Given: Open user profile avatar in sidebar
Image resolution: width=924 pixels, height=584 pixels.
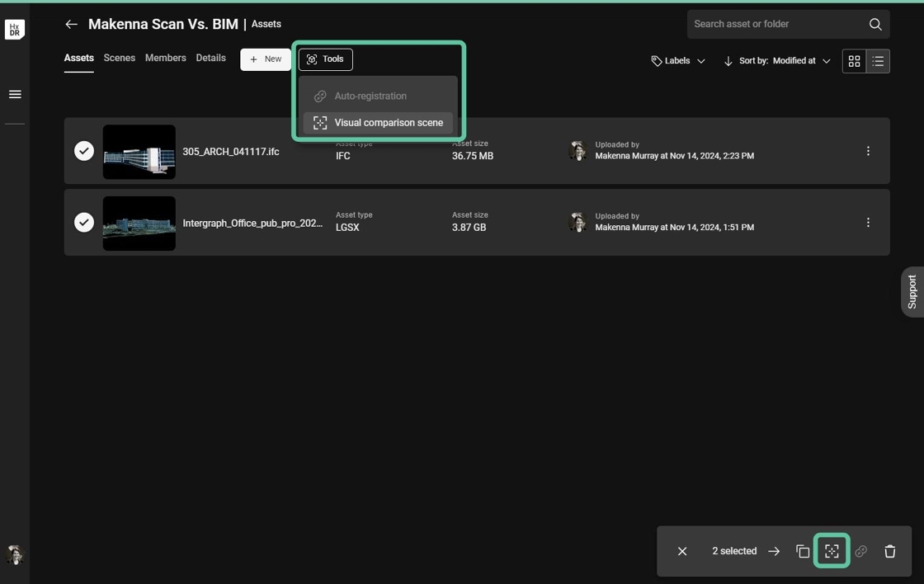Looking at the screenshot, I should coord(15,554).
